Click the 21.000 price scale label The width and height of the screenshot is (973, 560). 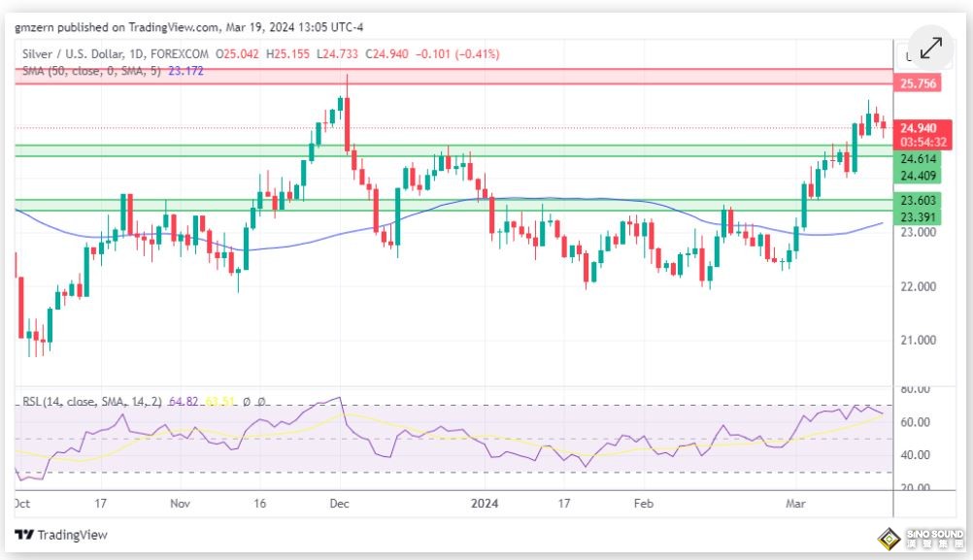pyautogui.click(x=919, y=341)
